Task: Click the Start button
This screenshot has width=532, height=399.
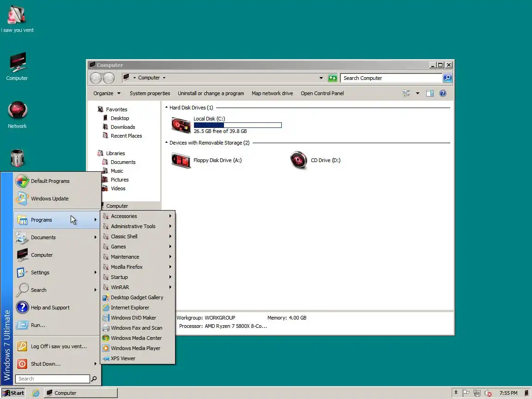Action: tap(13, 393)
